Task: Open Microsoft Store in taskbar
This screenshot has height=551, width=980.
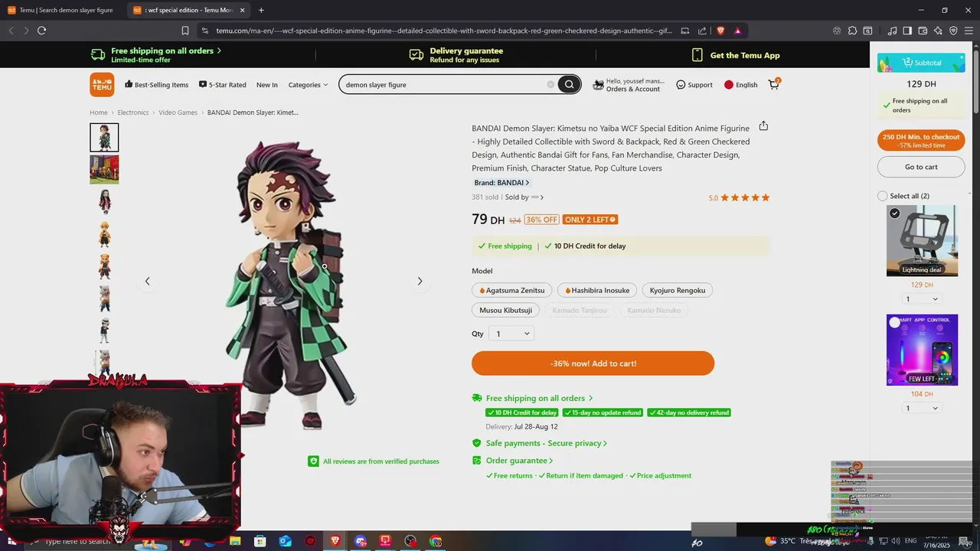Action: (x=260, y=541)
